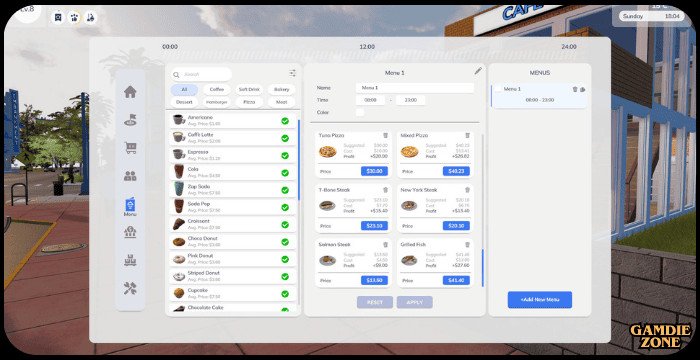This screenshot has width=700, height=360.
Task: Remove Grilled Fish with its trash icon
Action: (467, 245)
